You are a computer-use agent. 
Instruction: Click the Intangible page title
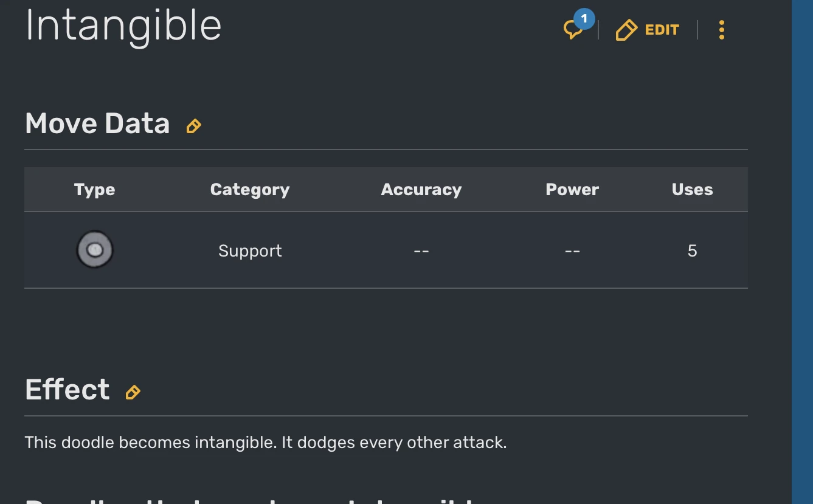pyautogui.click(x=123, y=26)
